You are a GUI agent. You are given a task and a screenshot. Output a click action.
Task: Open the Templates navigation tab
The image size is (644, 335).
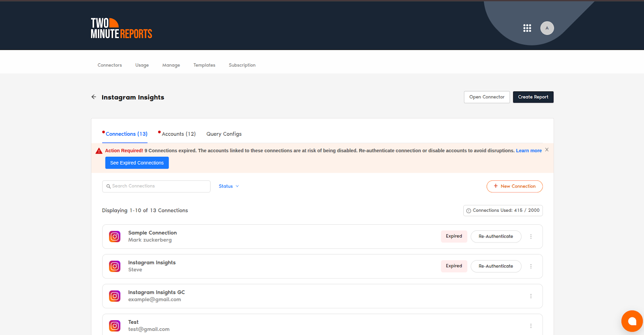click(x=204, y=65)
